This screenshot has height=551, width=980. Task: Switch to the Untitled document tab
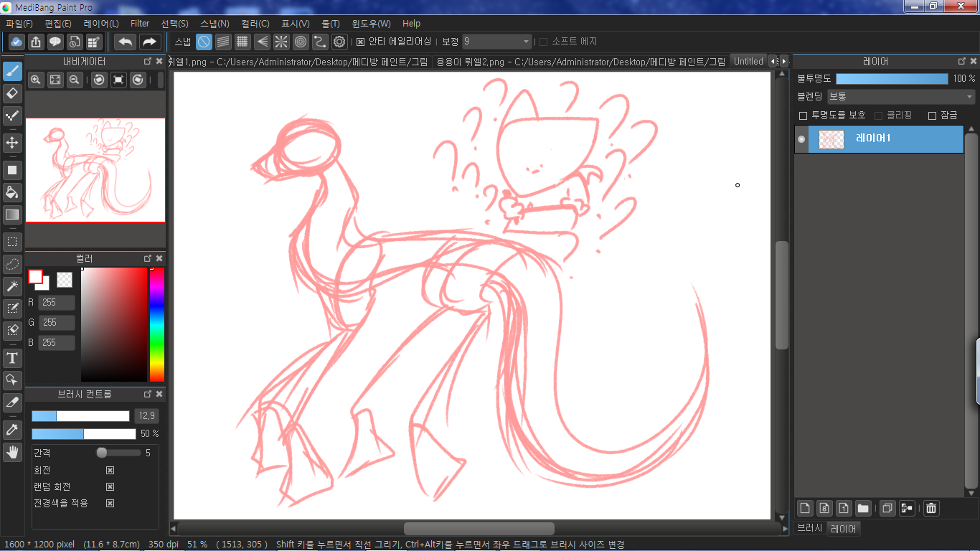[x=748, y=62]
